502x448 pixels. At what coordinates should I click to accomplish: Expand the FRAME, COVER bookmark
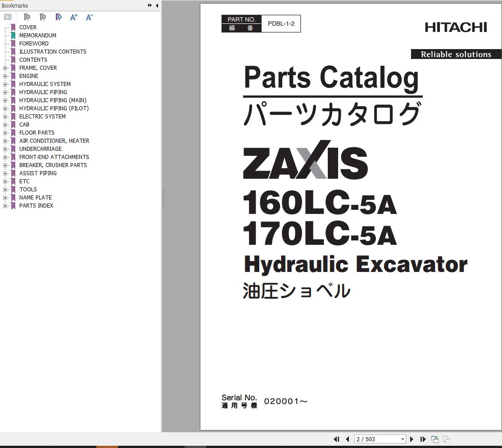(x=5, y=68)
